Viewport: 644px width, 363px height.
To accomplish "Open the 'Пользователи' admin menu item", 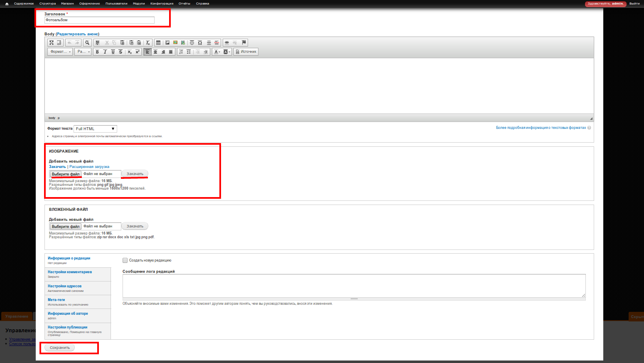I will (x=116, y=4).
